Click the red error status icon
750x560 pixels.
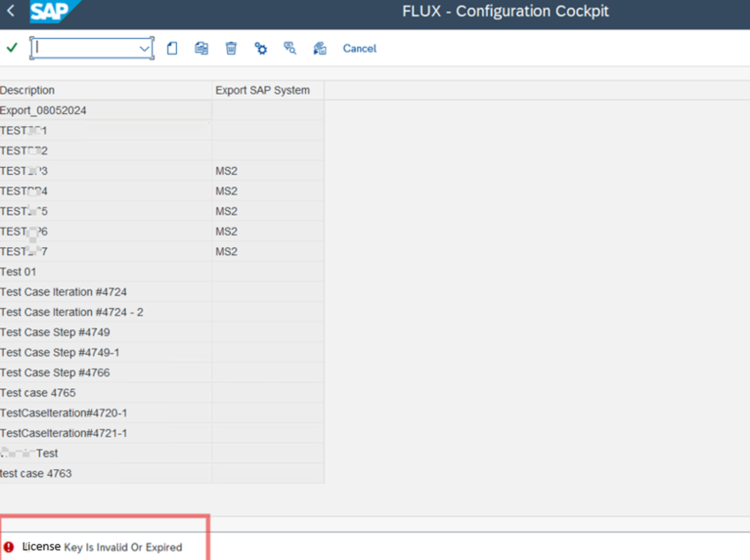(9, 547)
